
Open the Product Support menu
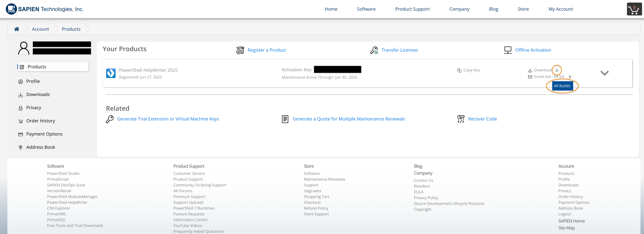point(412,9)
